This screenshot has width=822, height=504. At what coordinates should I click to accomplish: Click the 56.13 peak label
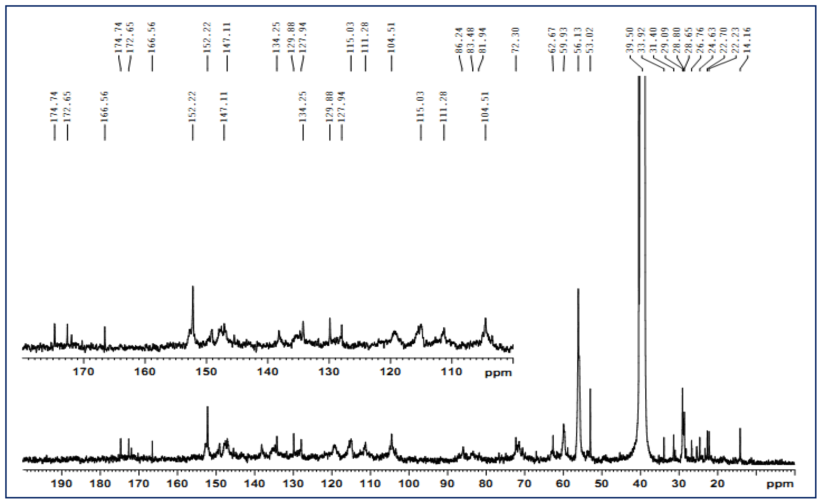[x=578, y=40]
